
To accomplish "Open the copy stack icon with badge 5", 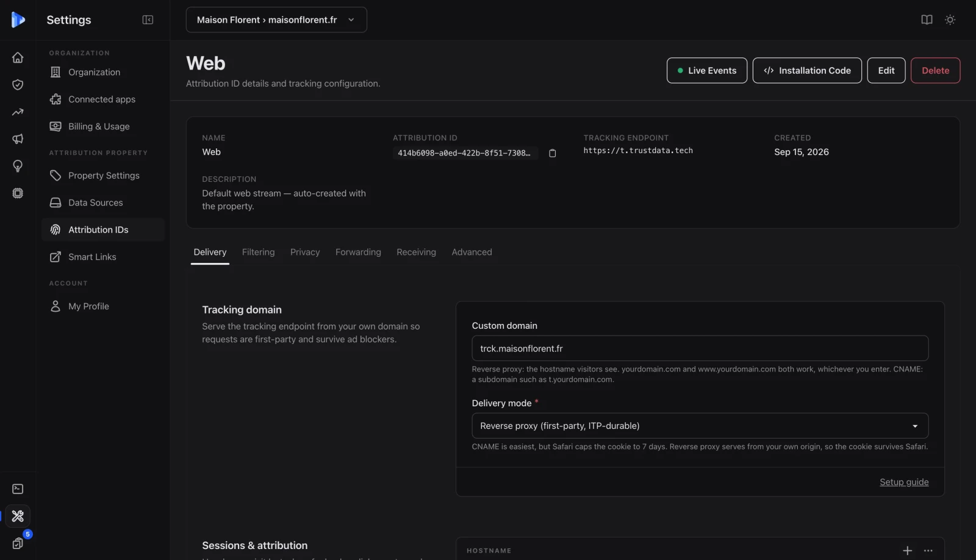I will pos(18,543).
